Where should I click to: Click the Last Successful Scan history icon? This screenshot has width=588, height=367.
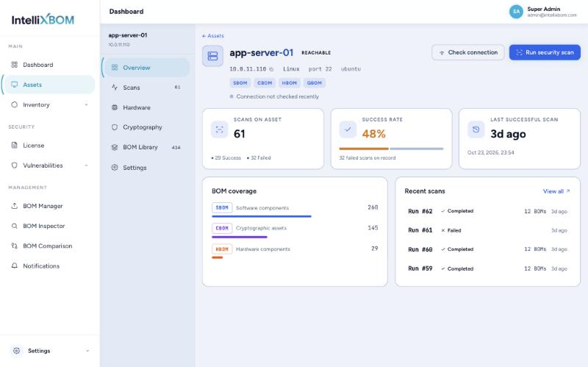point(476,129)
